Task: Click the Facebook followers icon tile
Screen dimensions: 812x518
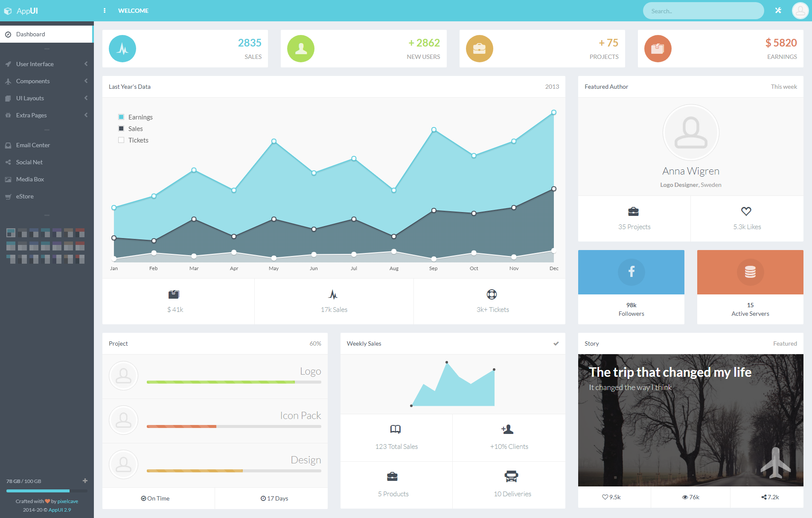Action: (x=631, y=272)
